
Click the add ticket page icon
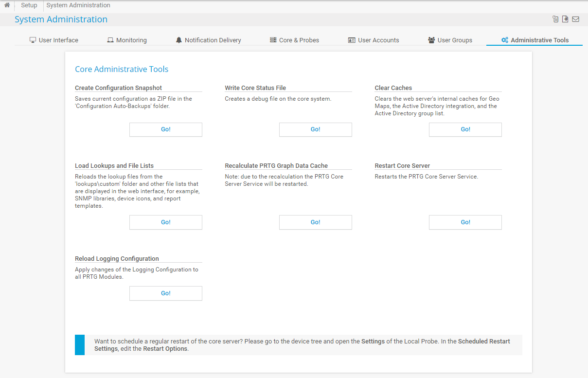tap(565, 19)
